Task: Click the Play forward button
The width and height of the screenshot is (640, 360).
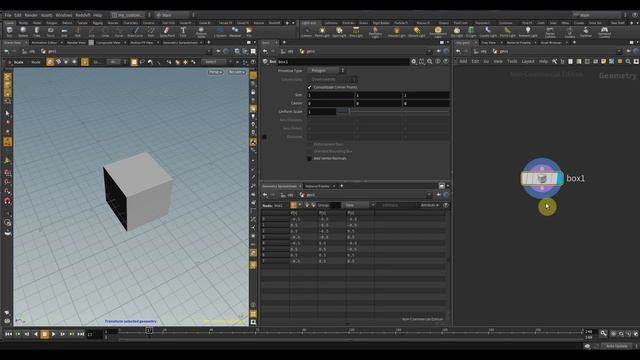Action: coord(53,334)
